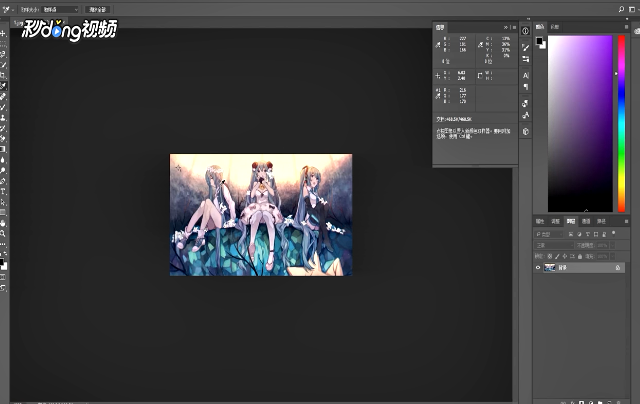Screen dimensions: 640x404
Task: Open the Info panel menu
Action: 514,27
